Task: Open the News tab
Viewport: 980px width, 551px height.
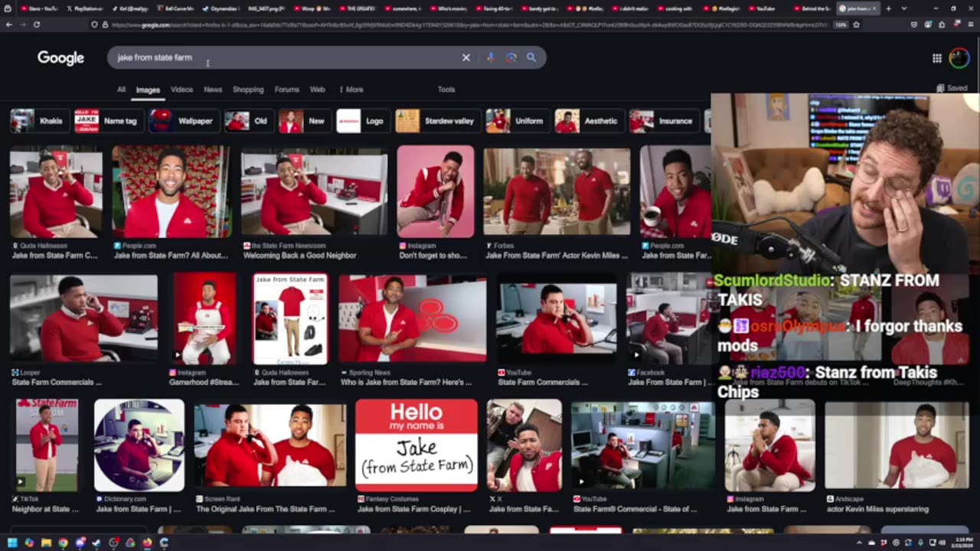Action: (x=213, y=90)
